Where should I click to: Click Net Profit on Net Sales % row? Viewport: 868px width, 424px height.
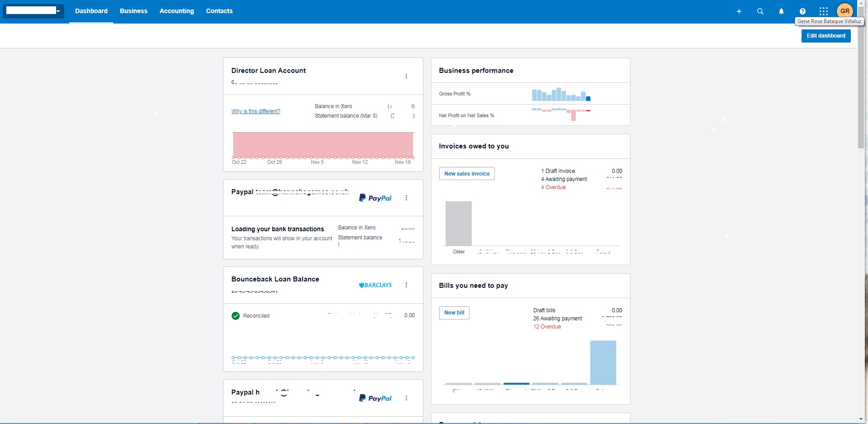click(x=531, y=115)
